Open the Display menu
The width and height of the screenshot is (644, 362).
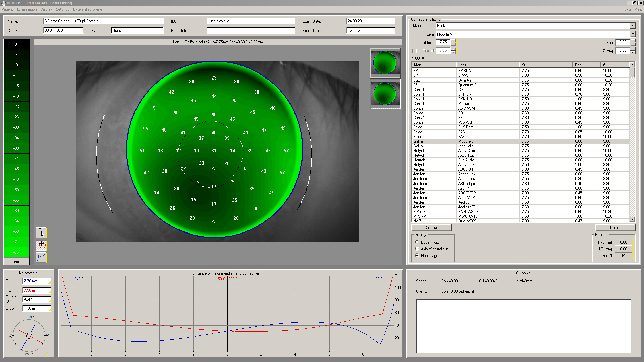point(46,9)
